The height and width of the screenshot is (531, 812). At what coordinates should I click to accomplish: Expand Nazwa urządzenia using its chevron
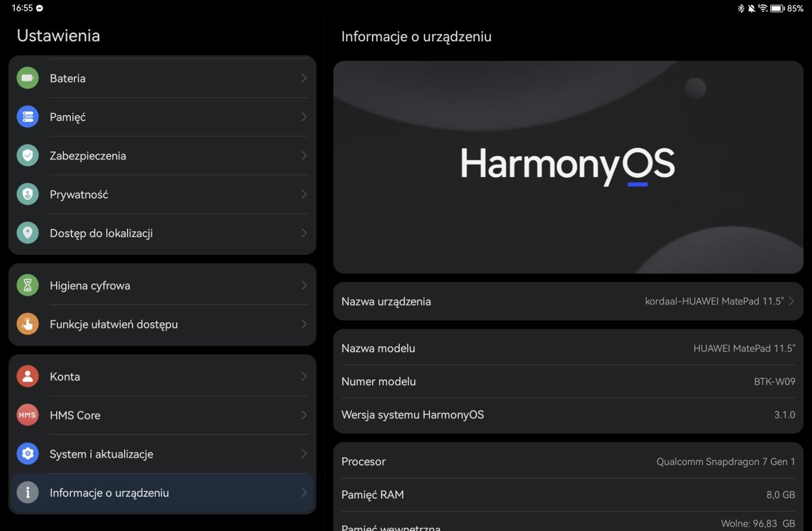coord(791,301)
